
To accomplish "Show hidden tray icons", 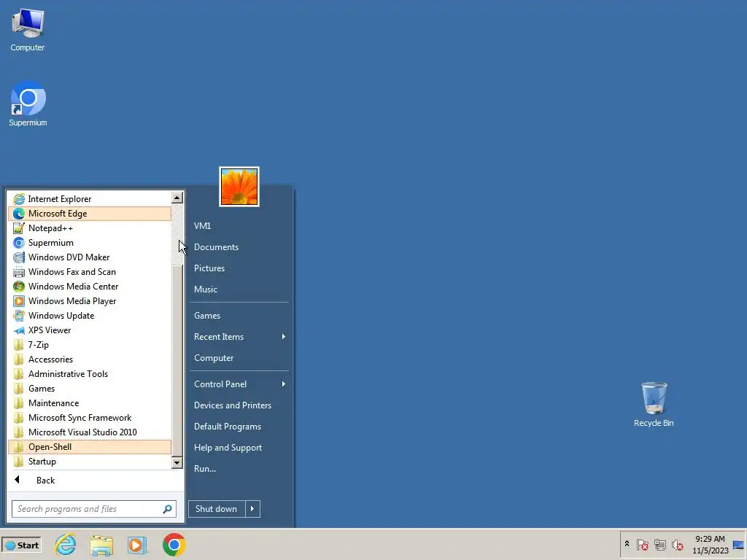I will 627,544.
